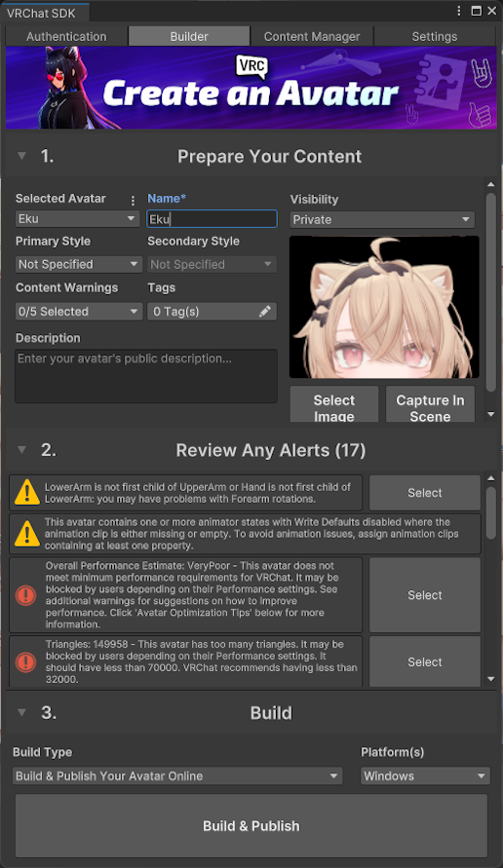503x868 pixels.
Task: Click the content section scrollbar thumb
Action: (x=490, y=292)
